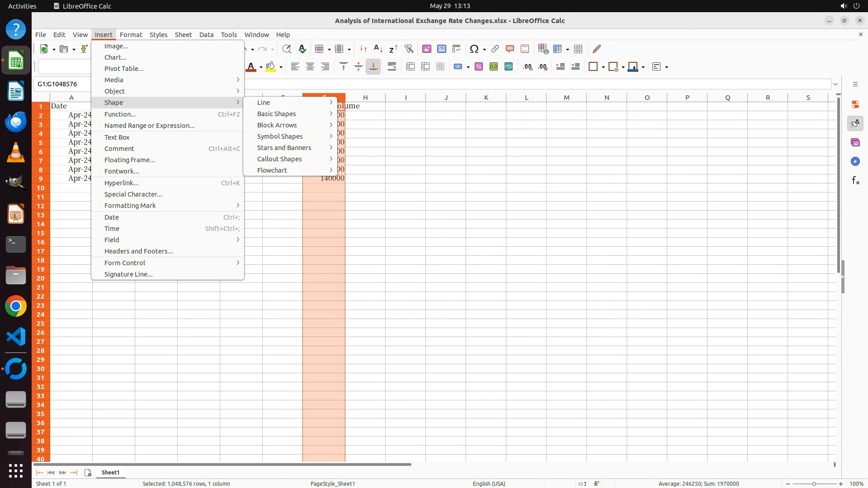Expand the formula bar chevron
This screenshot has width=868, height=488.
pyautogui.click(x=835, y=84)
